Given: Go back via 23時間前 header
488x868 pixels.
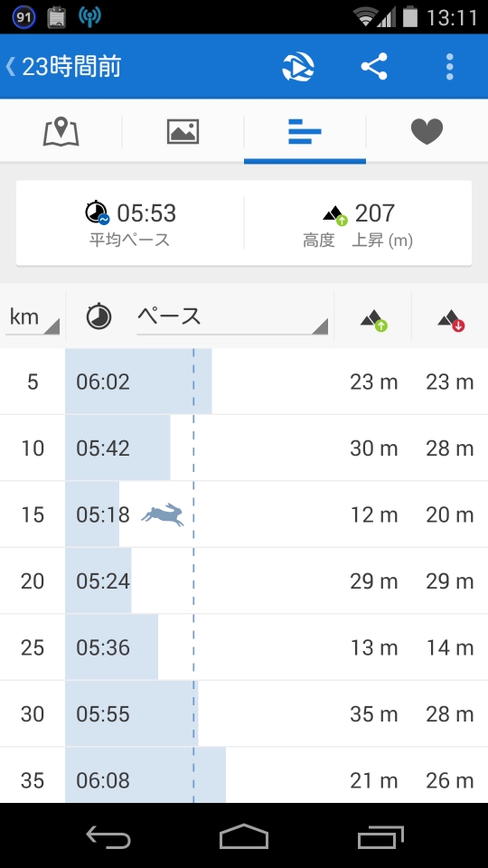Looking at the screenshot, I should click(x=62, y=67).
